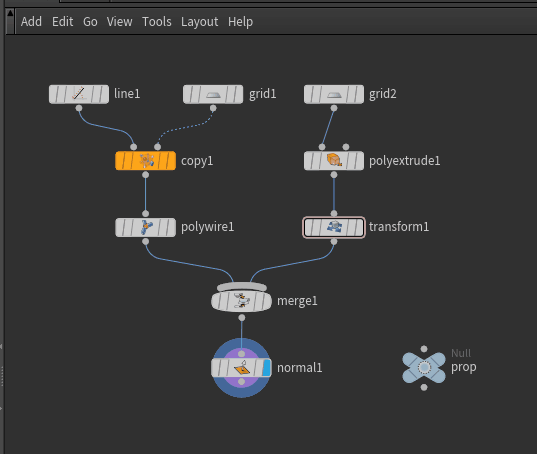Toggle the blue display flag on normal1

(x=266, y=368)
